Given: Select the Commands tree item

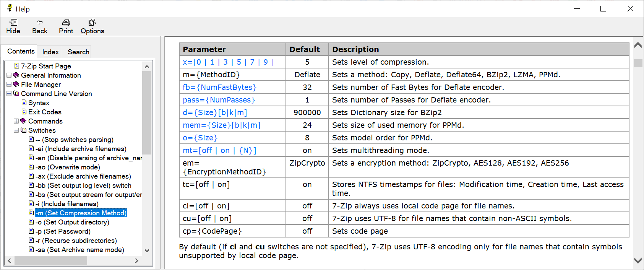Looking at the screenshot, I should pyautogui.click(x=45, y=121).
